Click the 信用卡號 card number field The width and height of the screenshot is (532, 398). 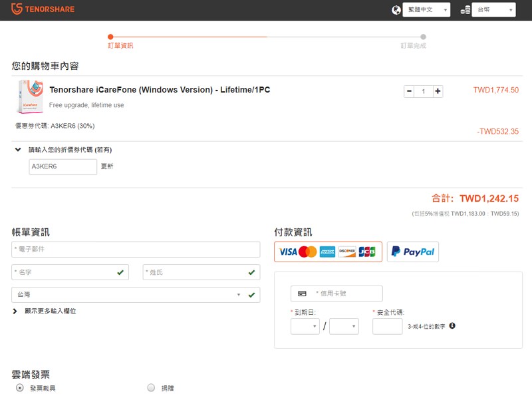[336, 294]
